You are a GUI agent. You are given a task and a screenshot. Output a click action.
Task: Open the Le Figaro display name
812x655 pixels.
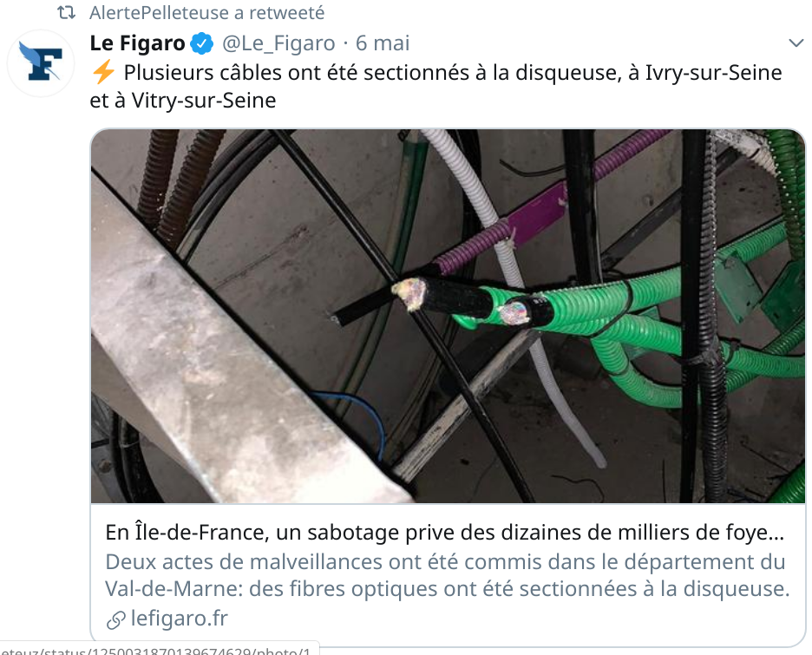point(137,43)
